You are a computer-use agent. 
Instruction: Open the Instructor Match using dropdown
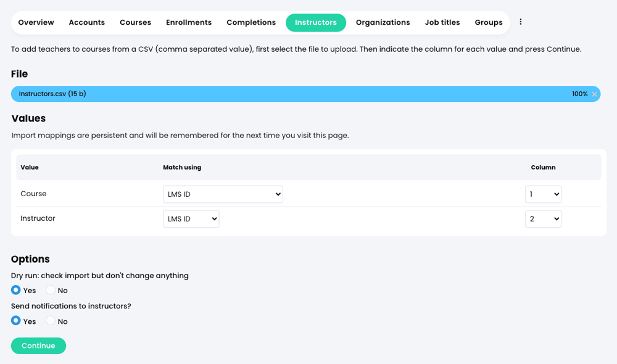[191, 218]
